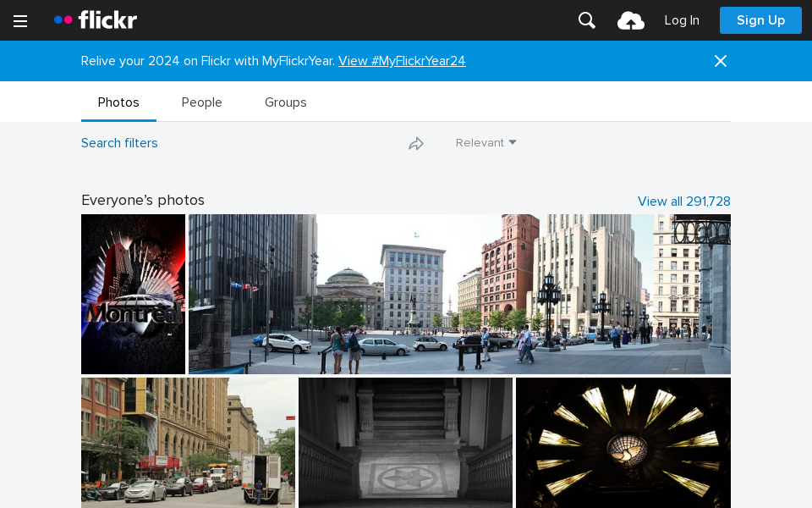Screen dimensions: 812x508
Task: Click the cloud upload icon
Action: [x=631, y=21]
